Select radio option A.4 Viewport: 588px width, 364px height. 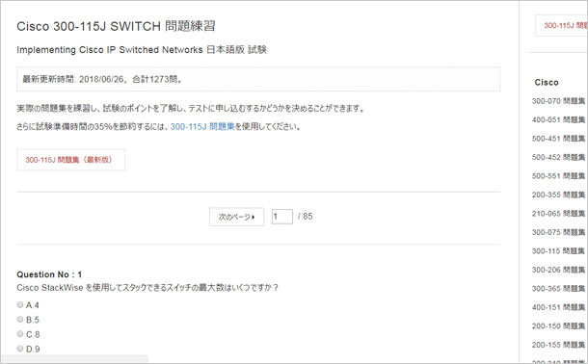(x=20, y=305)
